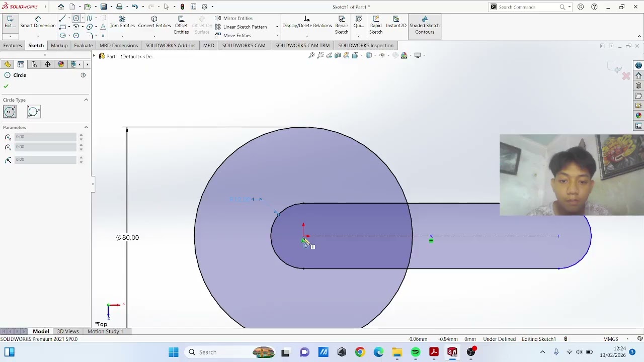Click the Rebuild traffic light icon
The width and height of the screenshot is (644, 362).
click(x=182, y=7)
